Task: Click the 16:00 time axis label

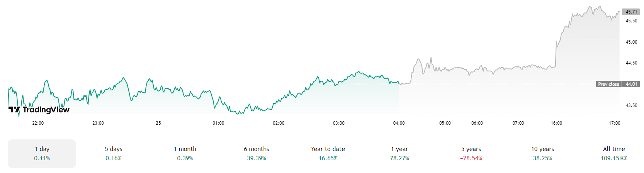Action: click(x=556, y=123)
